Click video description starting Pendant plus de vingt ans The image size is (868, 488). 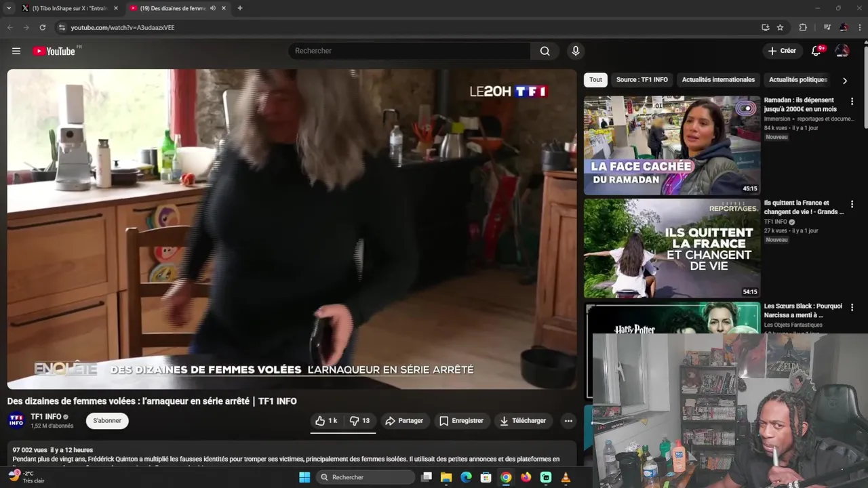coord(285,459)
